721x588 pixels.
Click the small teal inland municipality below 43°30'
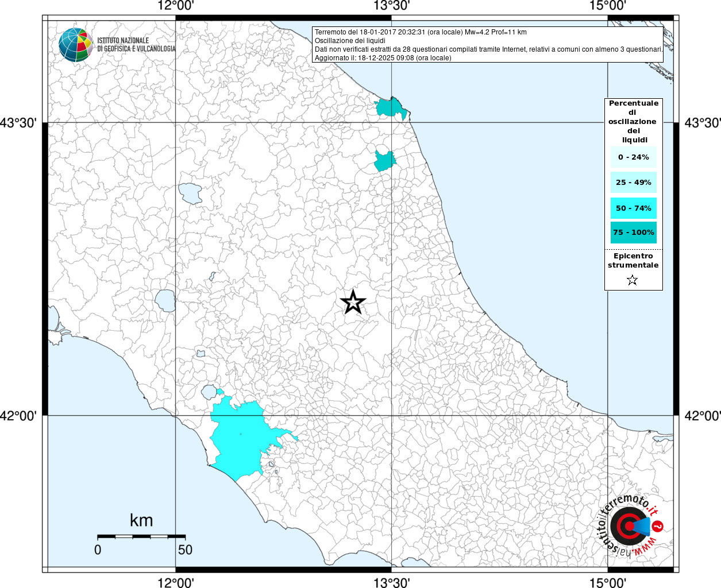click(x=384, y=161)
